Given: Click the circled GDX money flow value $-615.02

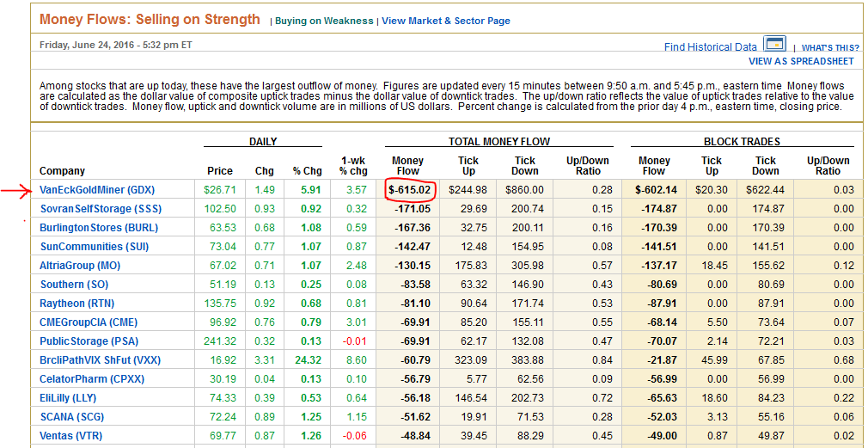Looking at the screenshot, I should [408, 190].
